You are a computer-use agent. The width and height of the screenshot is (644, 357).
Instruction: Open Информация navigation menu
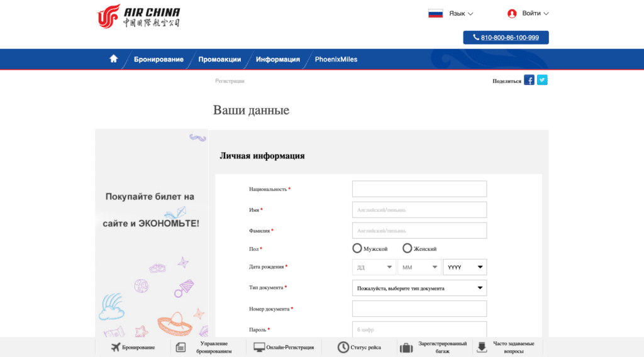coord(277,59)
